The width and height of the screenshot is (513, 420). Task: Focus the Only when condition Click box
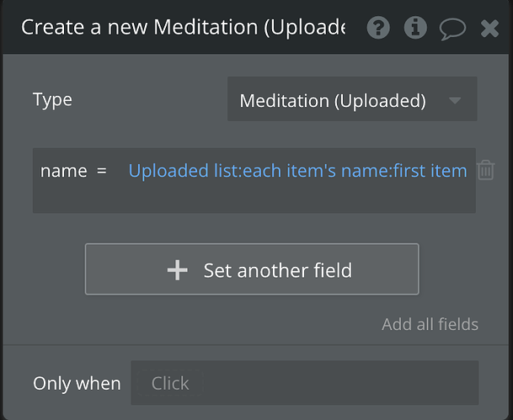tap(304, 384)
